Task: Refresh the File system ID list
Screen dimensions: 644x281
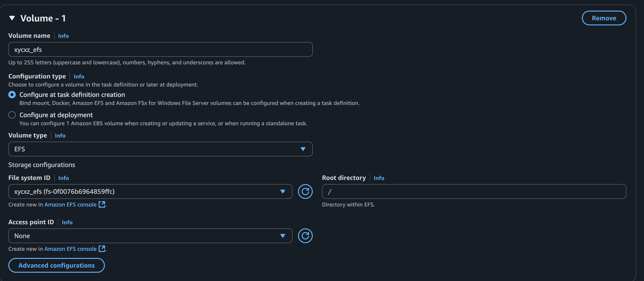Action: [x=305, y=191]
